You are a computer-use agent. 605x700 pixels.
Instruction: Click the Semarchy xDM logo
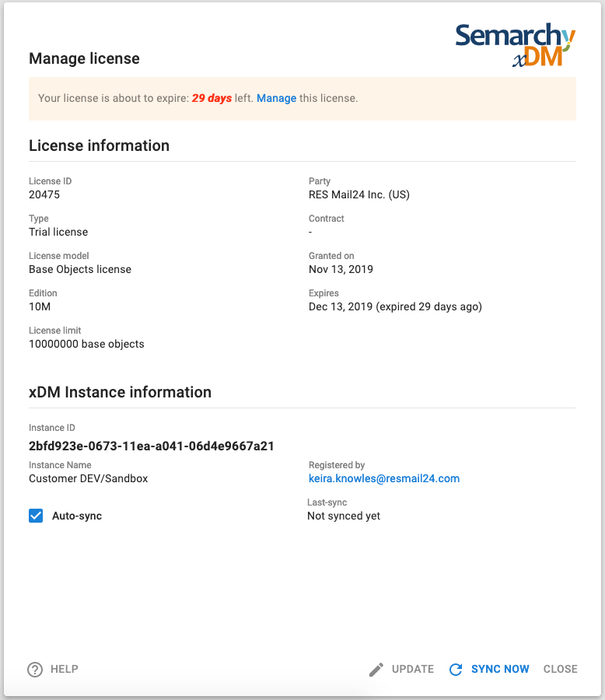pos(516,44)
